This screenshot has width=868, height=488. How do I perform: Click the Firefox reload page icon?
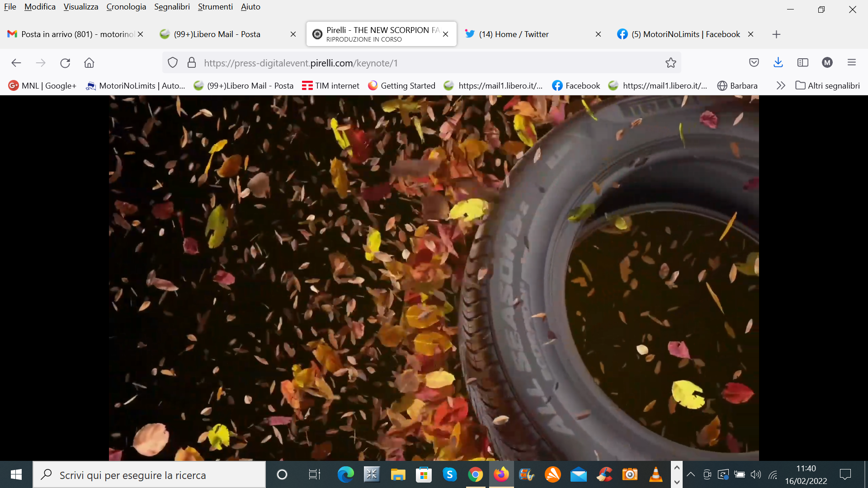tap(65, 63)
